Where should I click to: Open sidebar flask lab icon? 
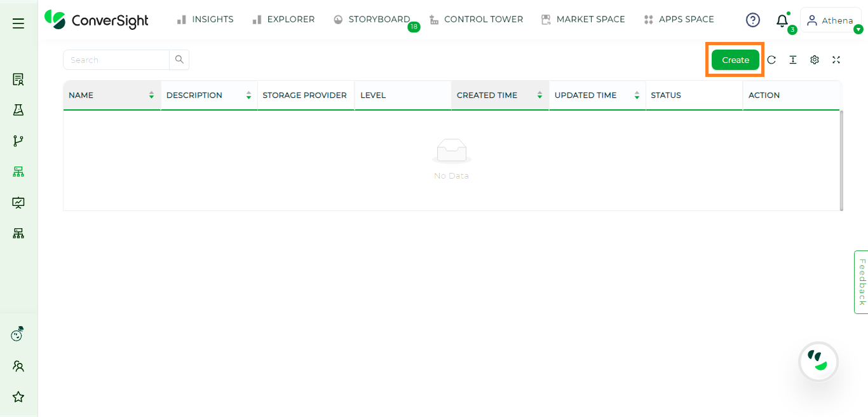tap(18, 110)
